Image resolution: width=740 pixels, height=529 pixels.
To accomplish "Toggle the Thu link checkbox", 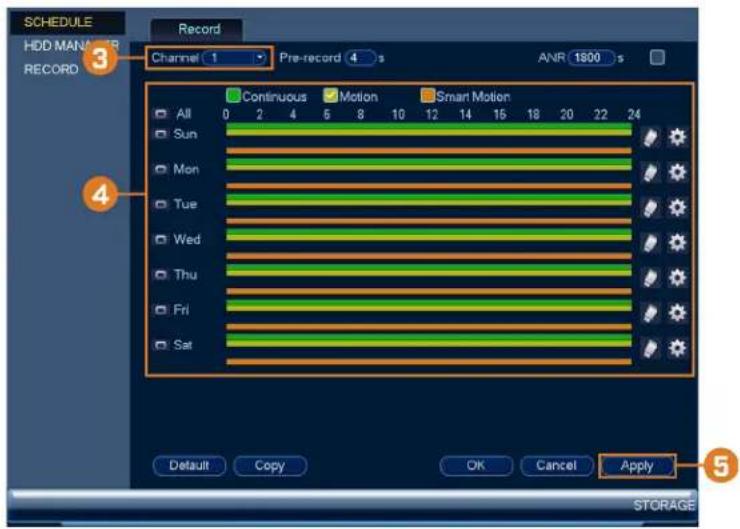I will [161, 275].
